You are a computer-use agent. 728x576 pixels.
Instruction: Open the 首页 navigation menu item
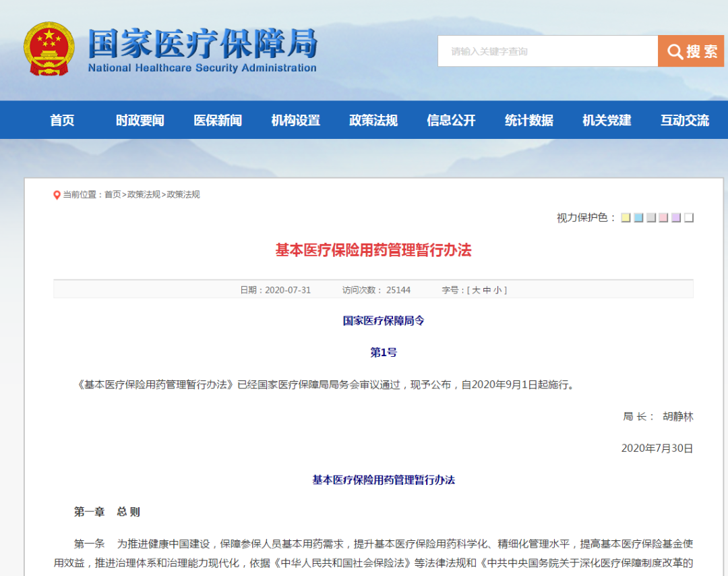61,120
